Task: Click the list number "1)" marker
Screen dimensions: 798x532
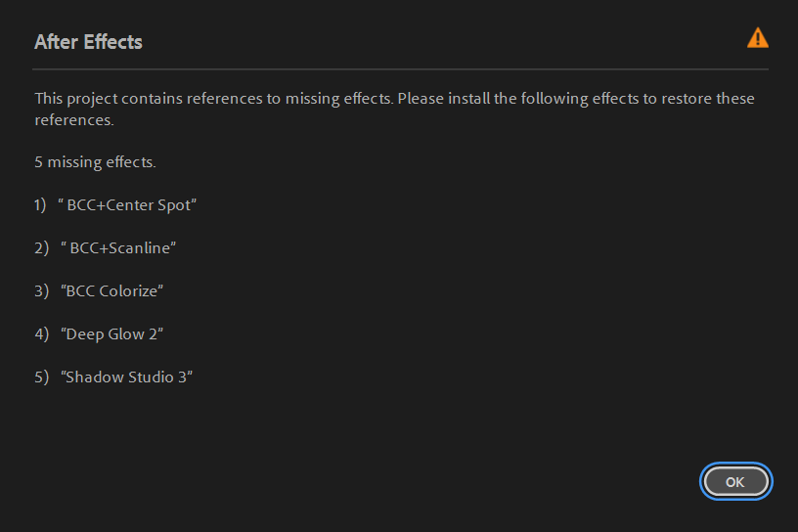Action: coord(40,205)
